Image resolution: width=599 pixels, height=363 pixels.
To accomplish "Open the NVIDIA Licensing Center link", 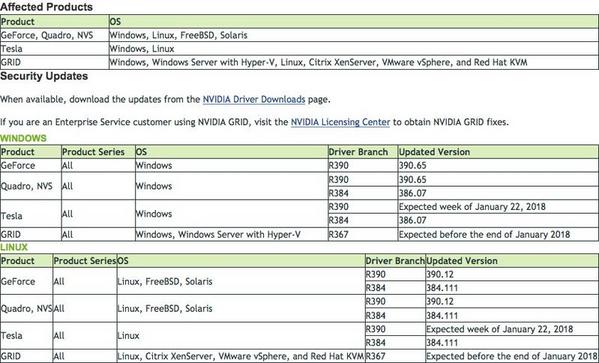I will tap(340, 122).
